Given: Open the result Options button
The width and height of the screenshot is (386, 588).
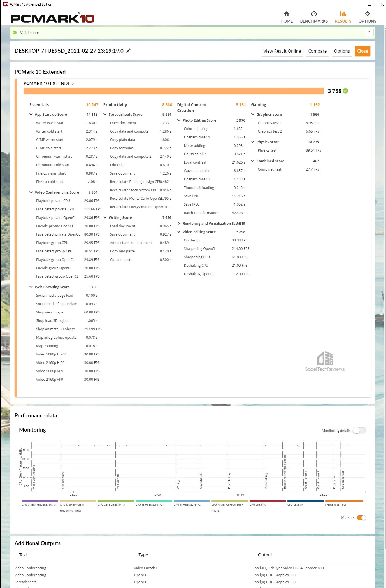Looking at the screenshot, I should 342,51.
